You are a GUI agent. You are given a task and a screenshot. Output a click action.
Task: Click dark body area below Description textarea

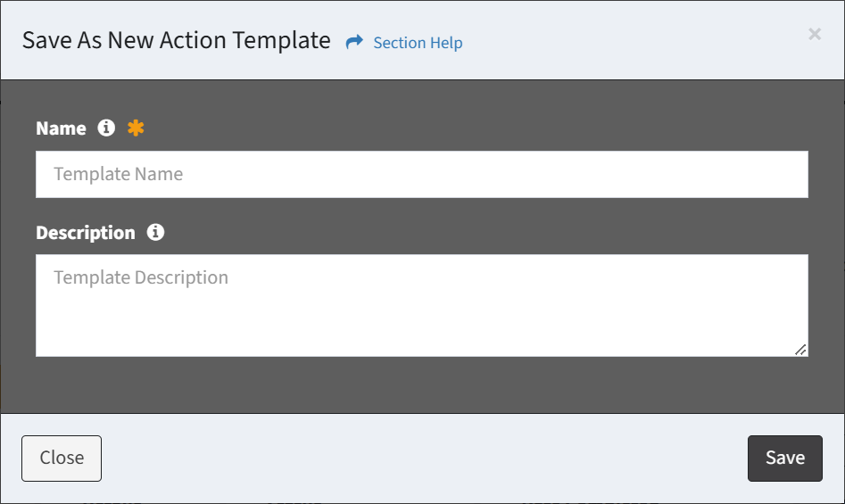click(421, 385)
